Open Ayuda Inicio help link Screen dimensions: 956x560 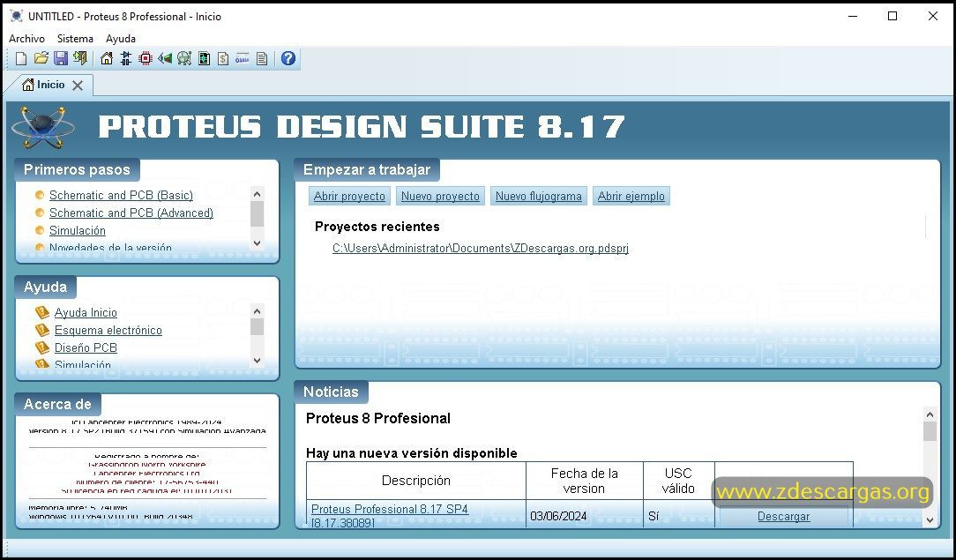pos(86,312)
